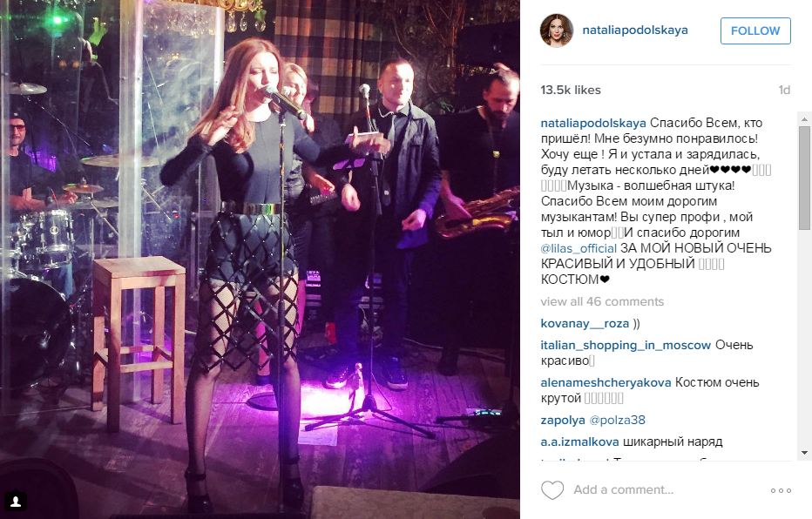Open nataliapodolskaya username link in header
The image size is (812, 519).
[635, 30]
